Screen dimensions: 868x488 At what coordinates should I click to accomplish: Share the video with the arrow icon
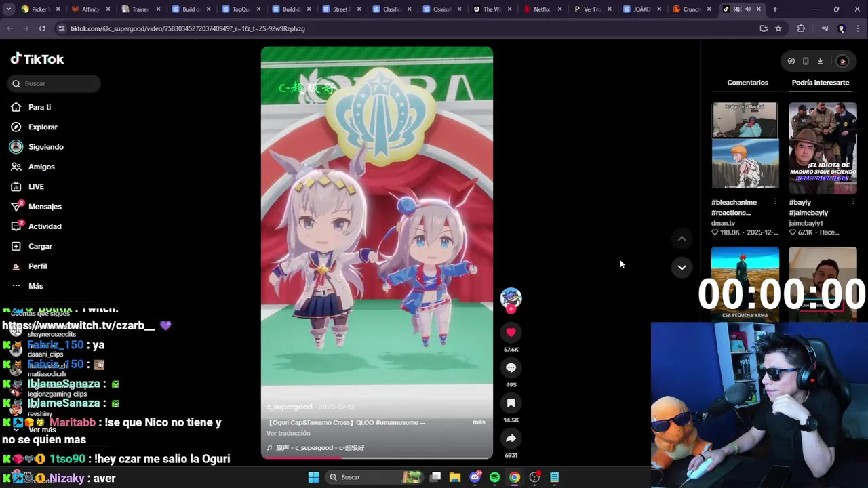(x=511, y=438)
